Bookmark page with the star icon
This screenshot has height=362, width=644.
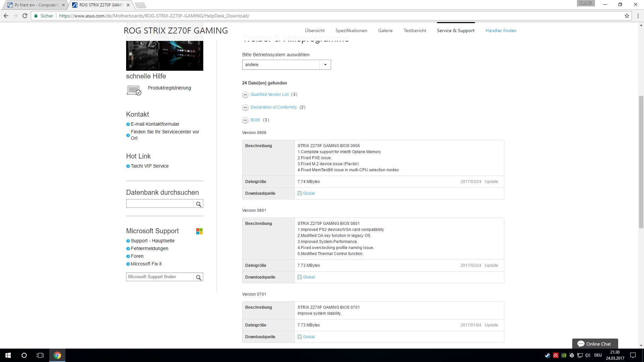tap(627, 16)
